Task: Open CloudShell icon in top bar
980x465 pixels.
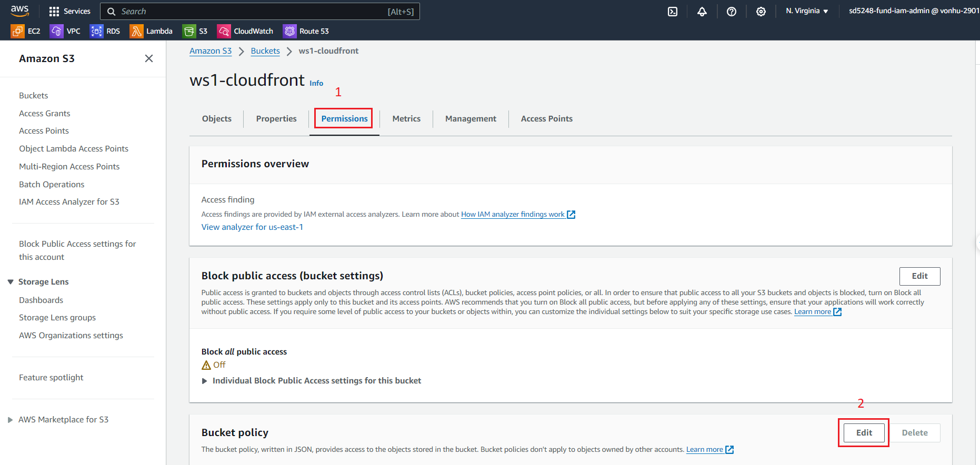Action: [673, 12]
